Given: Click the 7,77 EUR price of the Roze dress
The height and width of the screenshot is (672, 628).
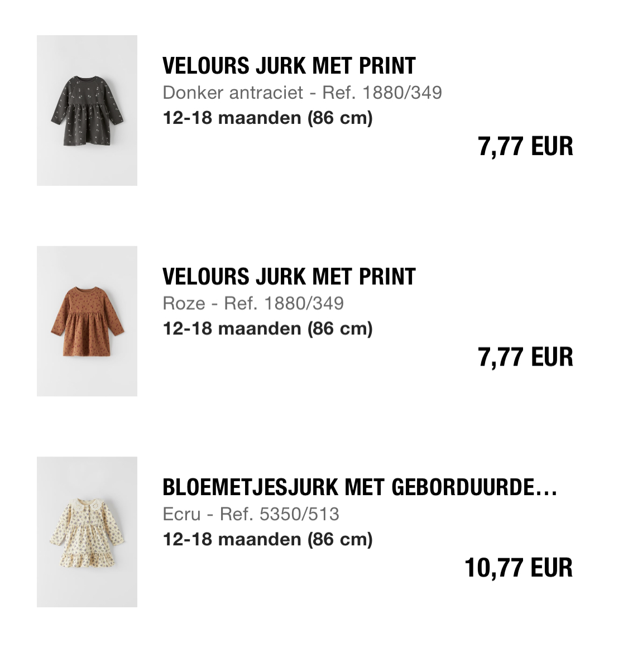Looking at the screenshot, I should [x=526, y=357].
